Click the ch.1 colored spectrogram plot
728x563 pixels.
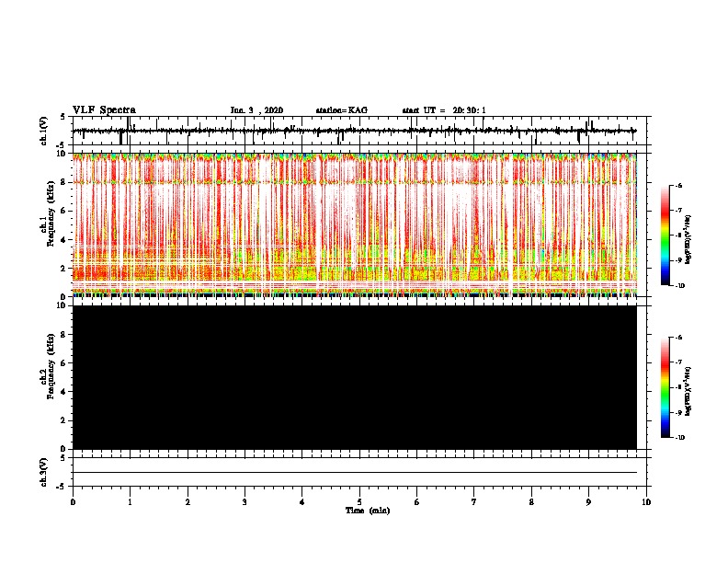[354, 224]
